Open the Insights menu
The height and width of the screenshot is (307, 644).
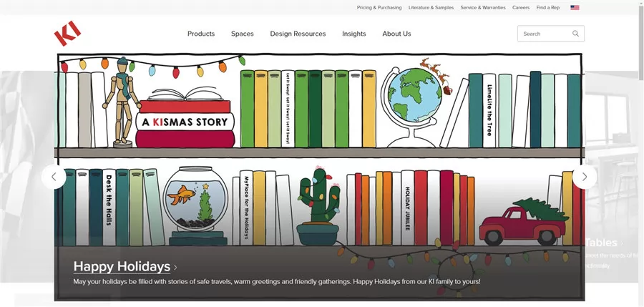click(x=354, y=34)
